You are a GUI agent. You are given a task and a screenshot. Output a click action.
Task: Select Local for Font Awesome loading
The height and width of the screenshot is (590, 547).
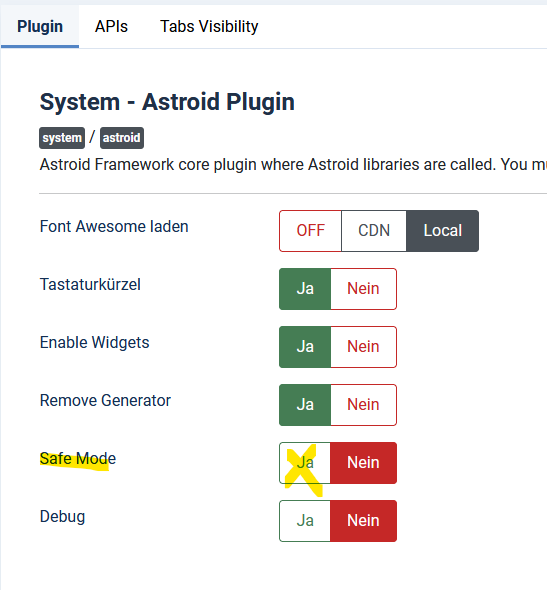(x=442, y=231)
